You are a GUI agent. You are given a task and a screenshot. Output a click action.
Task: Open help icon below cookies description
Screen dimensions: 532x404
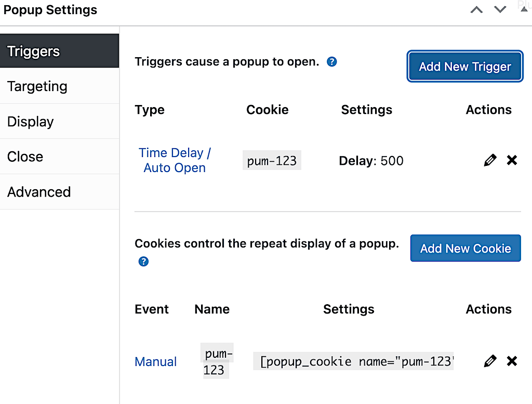pyautogui.click(x=143, y=262)
